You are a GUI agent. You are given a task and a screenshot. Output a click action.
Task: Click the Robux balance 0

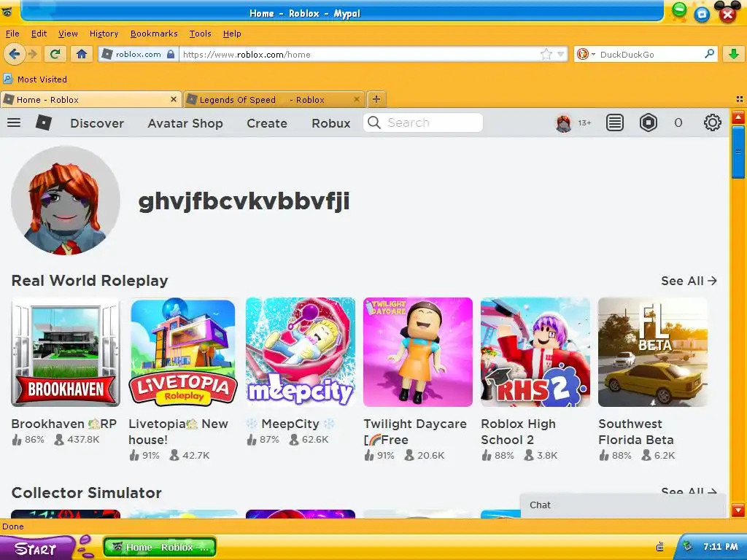point(678,122)
